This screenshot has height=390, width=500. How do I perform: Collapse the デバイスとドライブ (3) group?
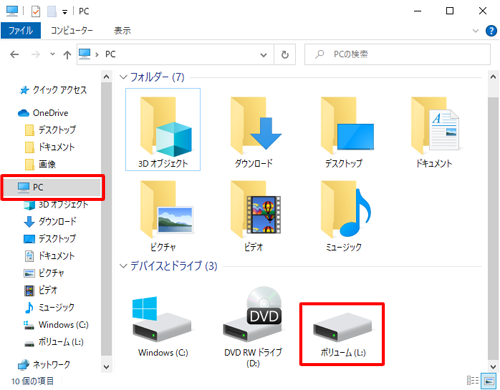pos(123,266)
